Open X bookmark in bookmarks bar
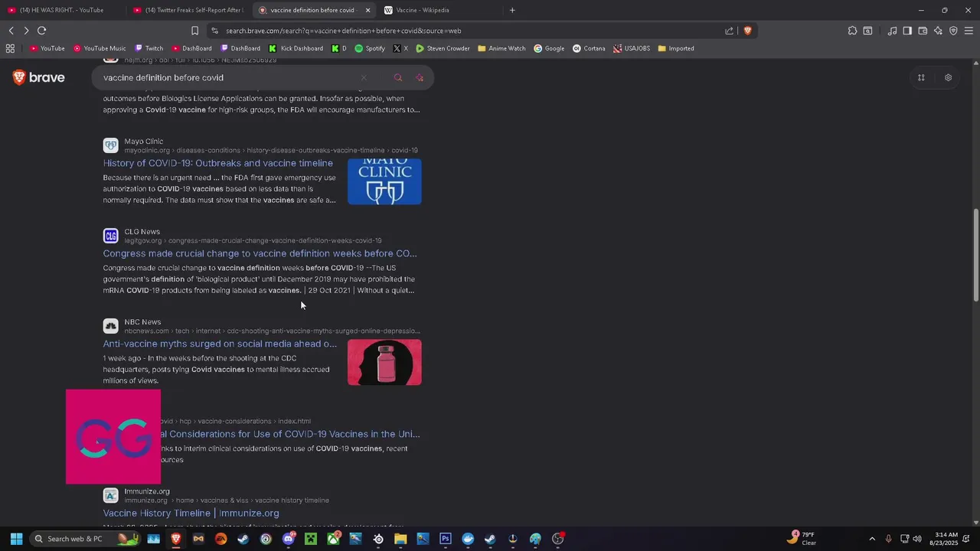980x551 pixels. [400, 48]
